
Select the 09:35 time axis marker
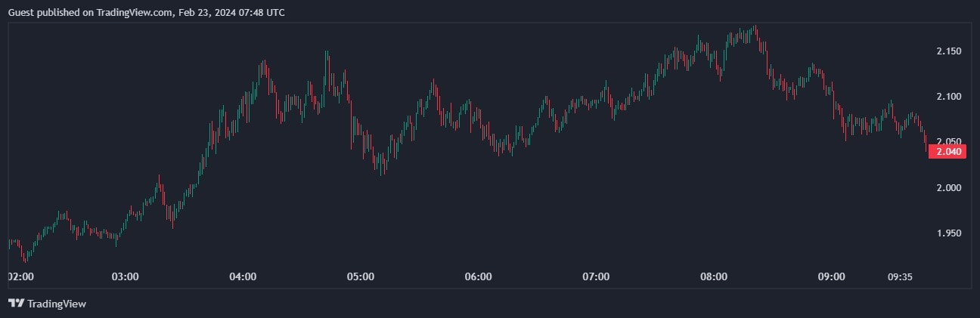[x=900, y=276]
